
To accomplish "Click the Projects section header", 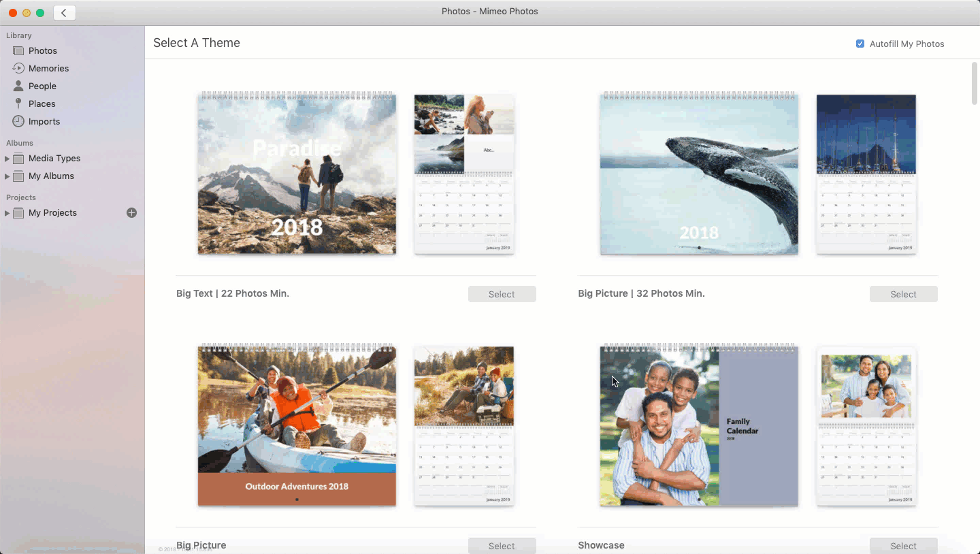I will 21,197.
